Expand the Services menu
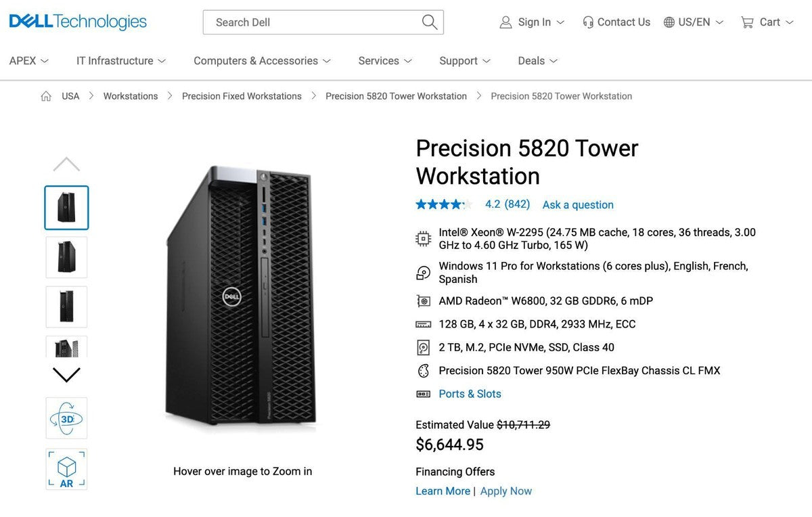The image size is (812, 517). point(379,60)
